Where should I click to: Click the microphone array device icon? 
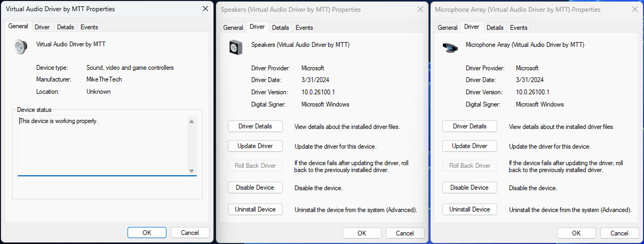point(450,47)
